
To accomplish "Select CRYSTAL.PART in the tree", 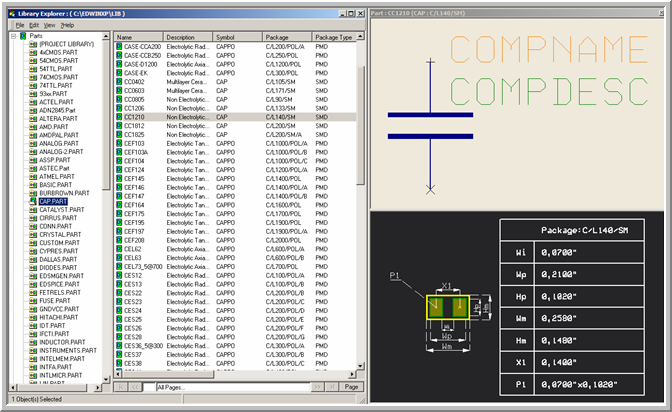I will coord(60,235).
